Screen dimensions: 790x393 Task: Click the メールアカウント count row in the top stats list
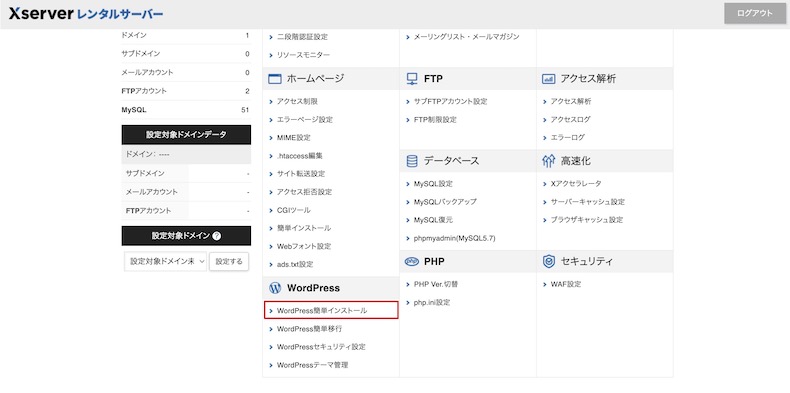[x=186, y=73]
